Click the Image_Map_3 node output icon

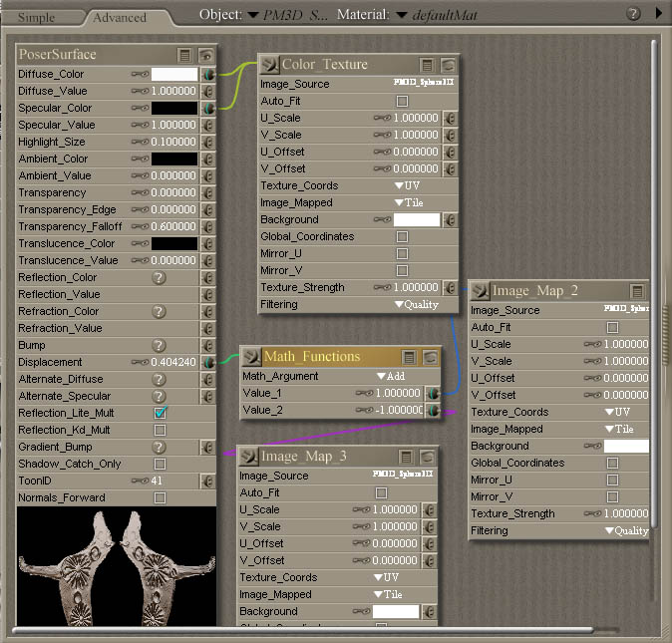[248, 457]
